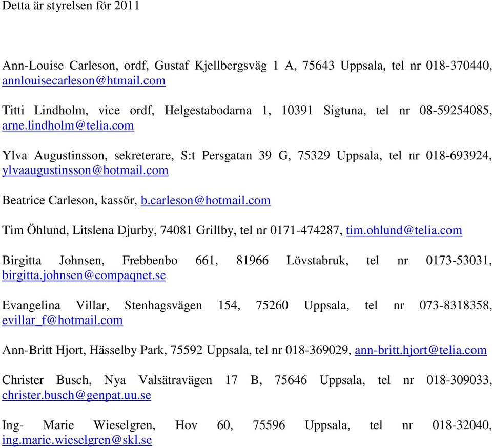Open annlouisecarleson@htmail.com email link
Image resolution: width=492 pixels, height=448 pixels.
coord(84,81)
